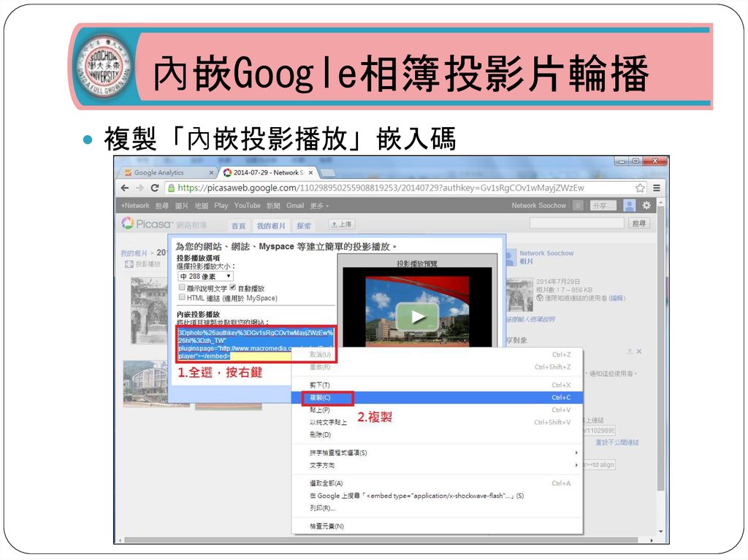Uncheck the 自動播放 checkbox
748x560 pixels.
pyautogui.click(x=233, y=288)
